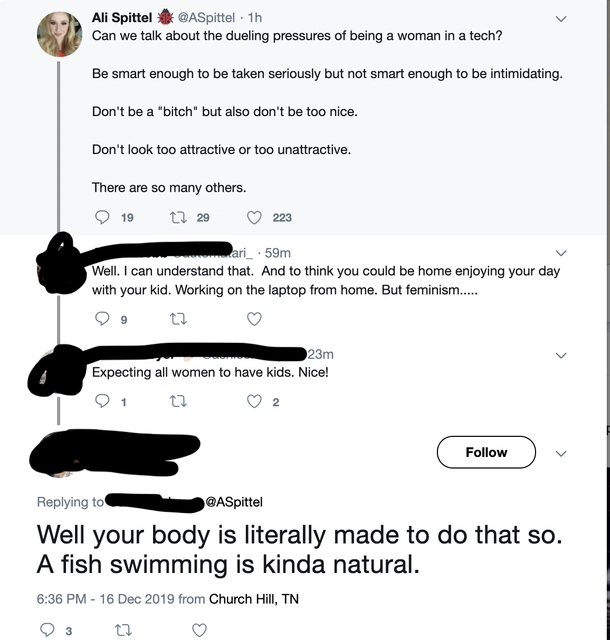
Task: Retweet the 'Expecting all women' tweet
Action: pos(178,402)
